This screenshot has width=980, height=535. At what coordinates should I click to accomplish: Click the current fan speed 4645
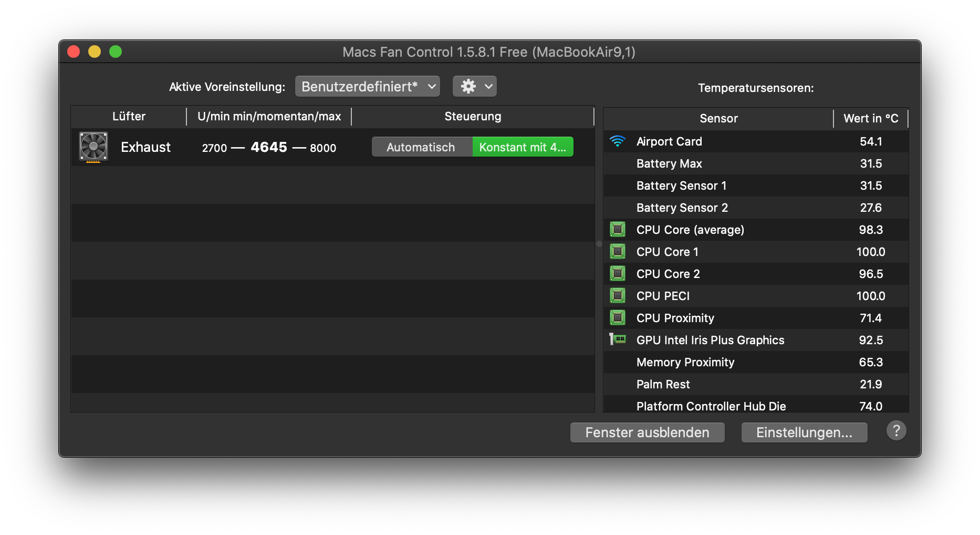click(269, 147)
